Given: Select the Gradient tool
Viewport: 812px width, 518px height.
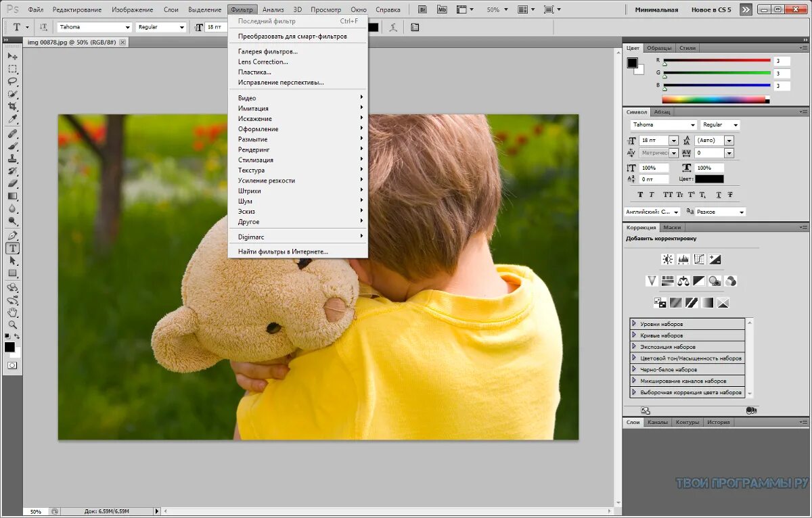Looking at the screenshot, I should click(x=12, y=196).
